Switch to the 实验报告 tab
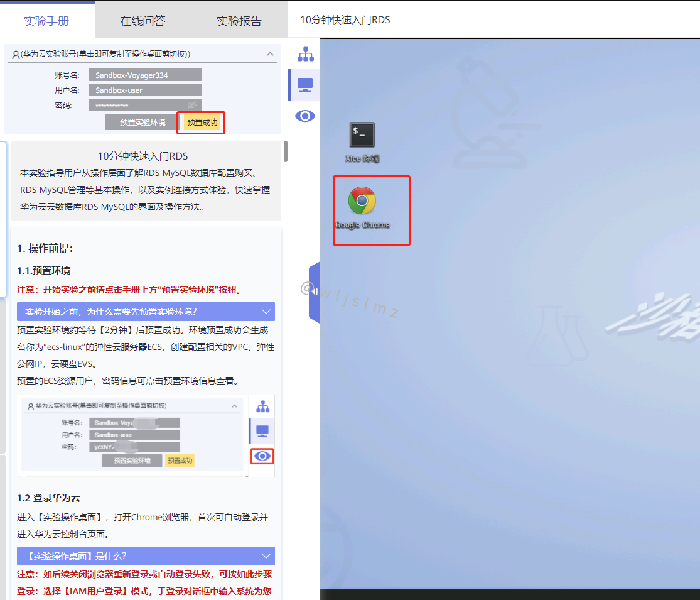Viewport: 700px width, 600px height. [239, 21]
